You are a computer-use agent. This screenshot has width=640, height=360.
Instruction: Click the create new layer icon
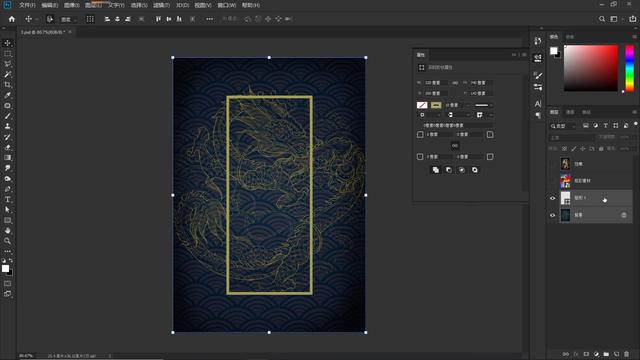click(x=616, y=354)
